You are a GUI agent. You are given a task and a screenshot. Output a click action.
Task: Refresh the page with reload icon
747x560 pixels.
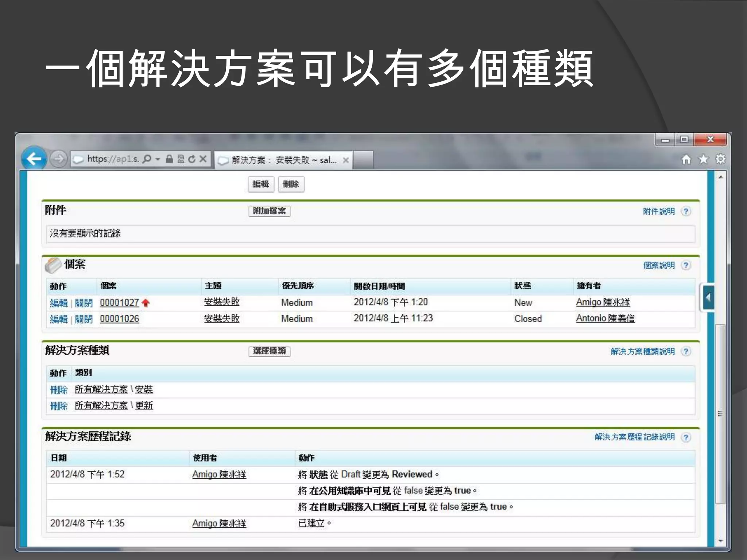pyautogui.click(x=192, y=159)
